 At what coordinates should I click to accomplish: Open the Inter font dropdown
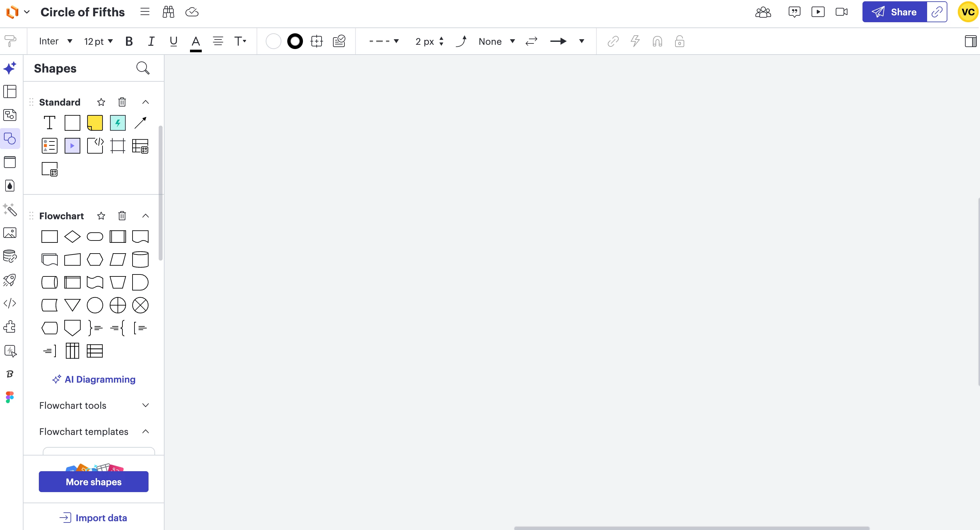click(x=55, y=41)
